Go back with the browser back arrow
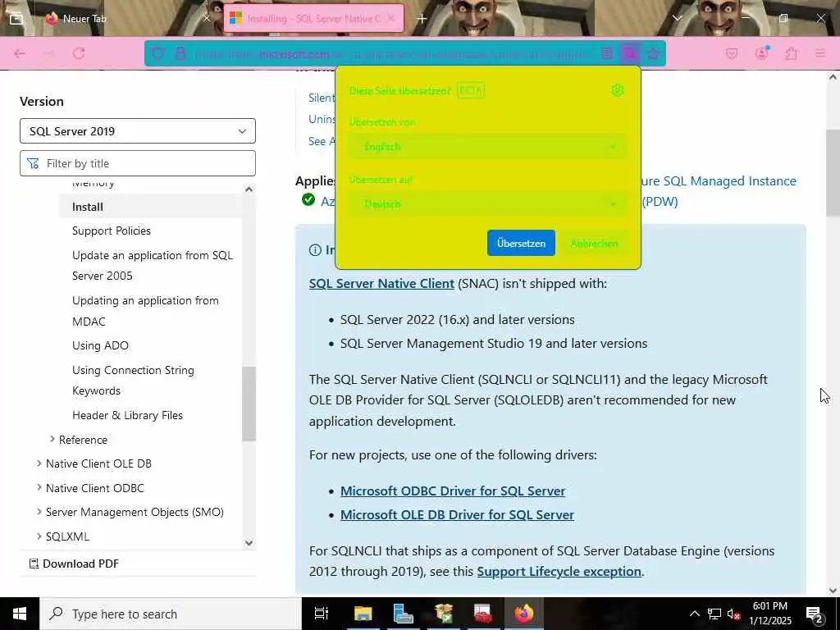 20,53
